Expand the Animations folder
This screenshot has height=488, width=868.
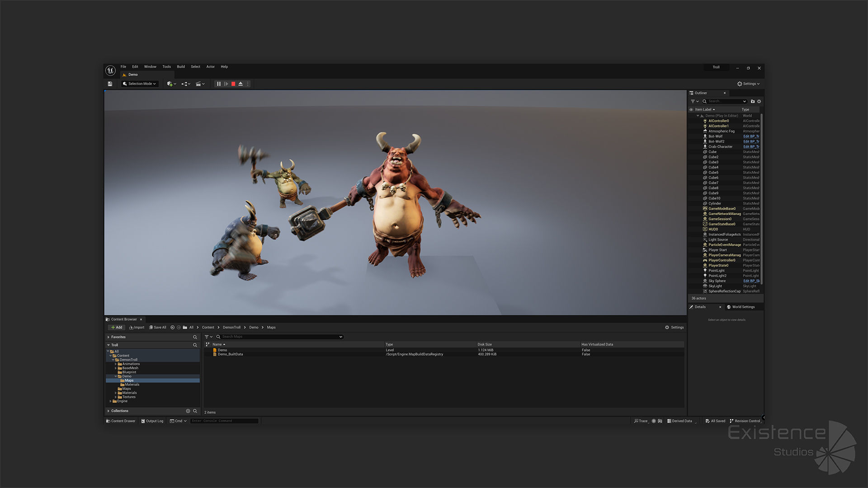tap(116, 364)
